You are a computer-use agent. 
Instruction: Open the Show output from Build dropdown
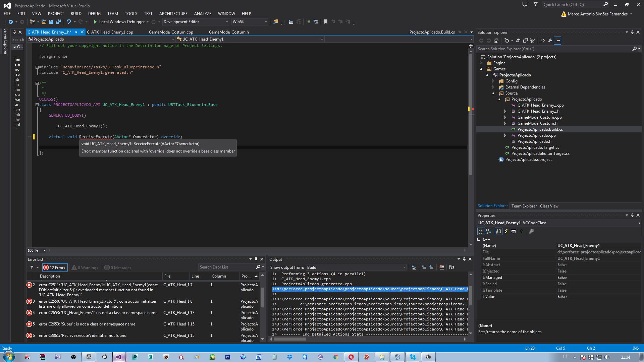pyautogui.click(x=356, y=267)
